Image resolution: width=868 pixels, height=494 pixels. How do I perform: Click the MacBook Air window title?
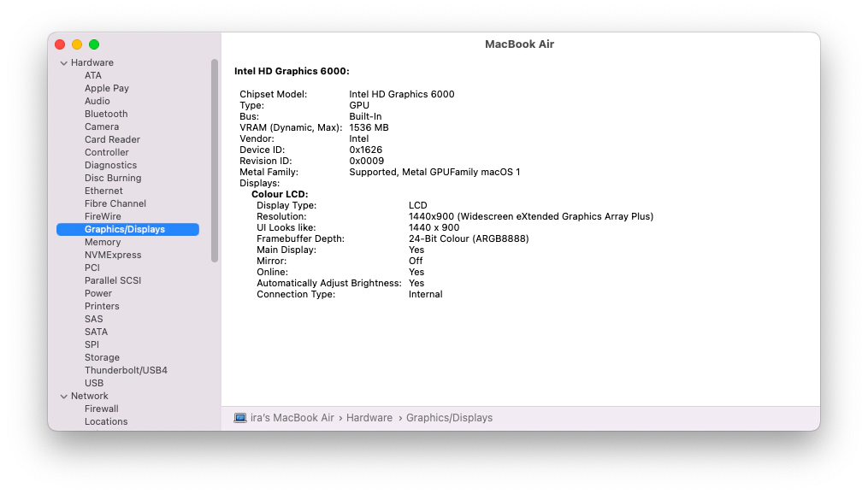click(519, 44)
